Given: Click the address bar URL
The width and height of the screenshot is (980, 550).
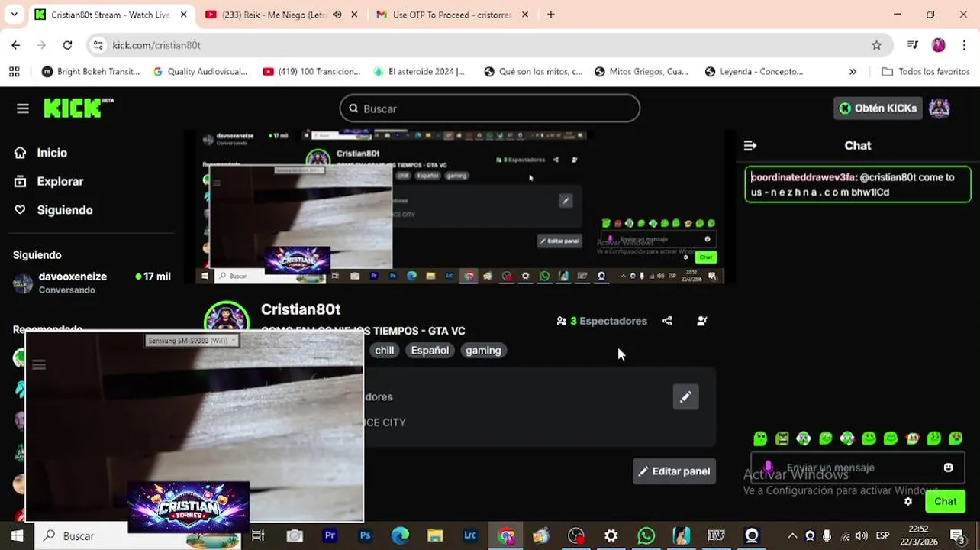Looking at the screenshot, I should click(x=156, y=45).
